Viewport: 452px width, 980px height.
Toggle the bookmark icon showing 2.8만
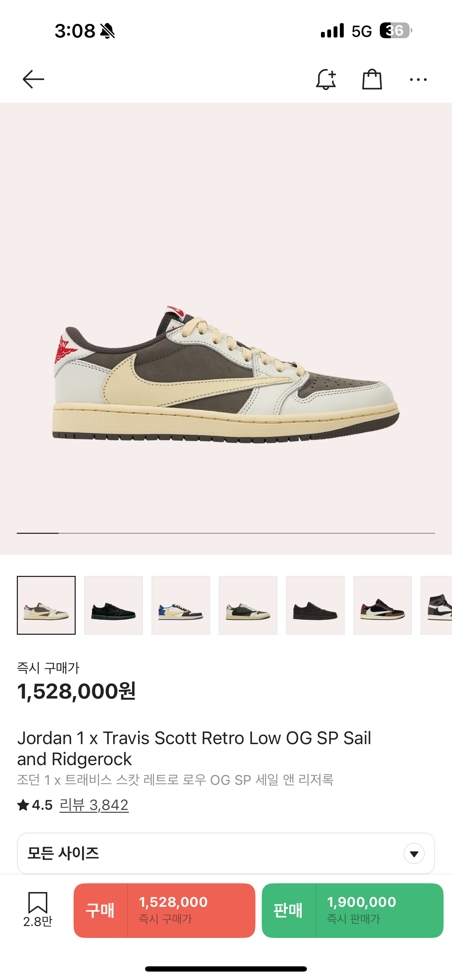[38, 910]
